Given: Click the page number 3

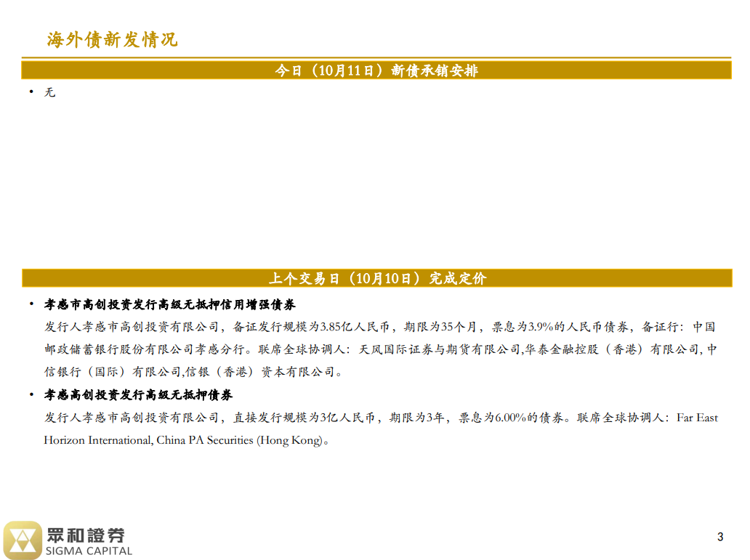Looking at the screenshot, I should [720, 537].
